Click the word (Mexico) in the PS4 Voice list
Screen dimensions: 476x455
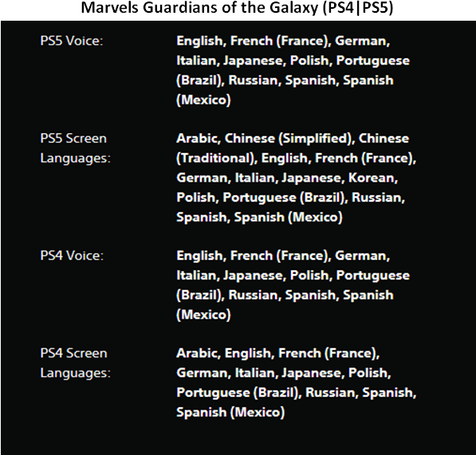click(x=203, y=315)
